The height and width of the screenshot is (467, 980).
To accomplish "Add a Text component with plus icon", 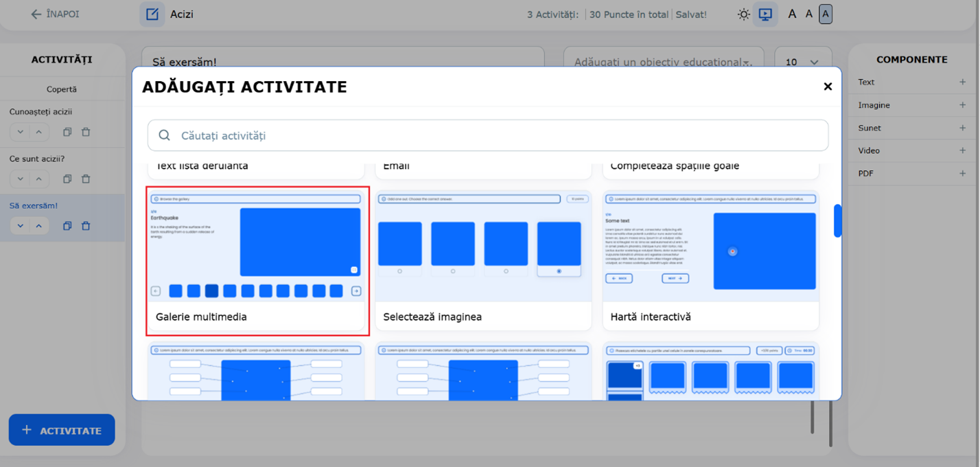I will pyautogui.click(x=962, y=82).
